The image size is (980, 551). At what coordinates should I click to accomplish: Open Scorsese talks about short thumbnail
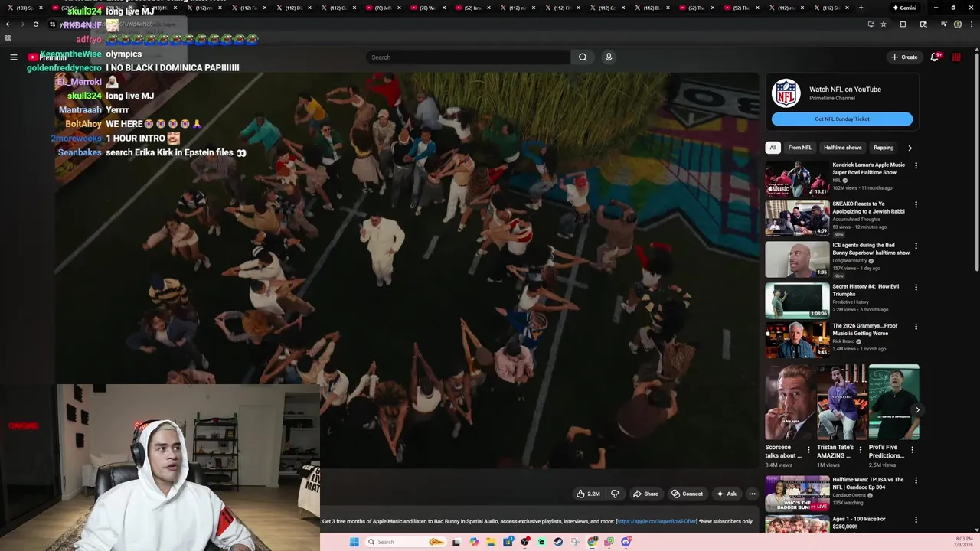coord(789,402)
